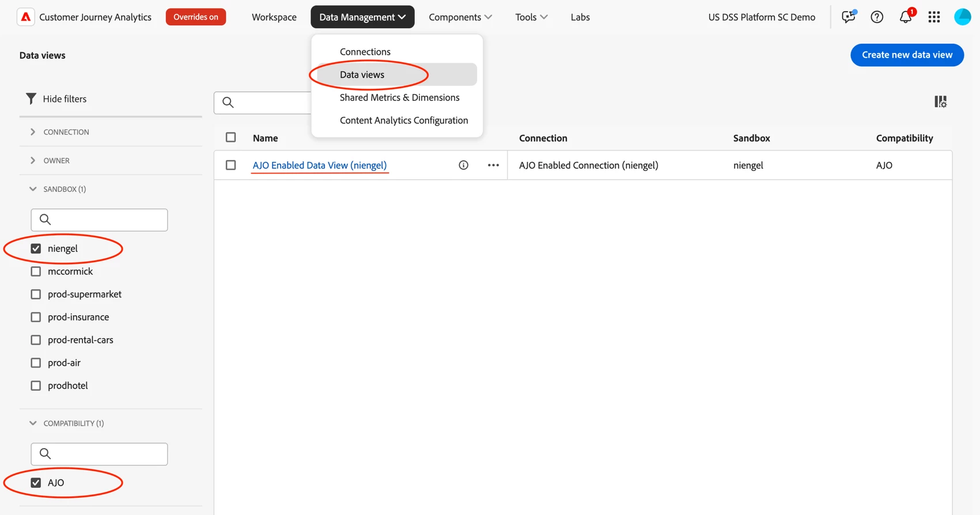Image resolution: width=980 pixels, height=515 pixels.
Task: Collapse the Compatibility filter section
Action: point(33,423)
